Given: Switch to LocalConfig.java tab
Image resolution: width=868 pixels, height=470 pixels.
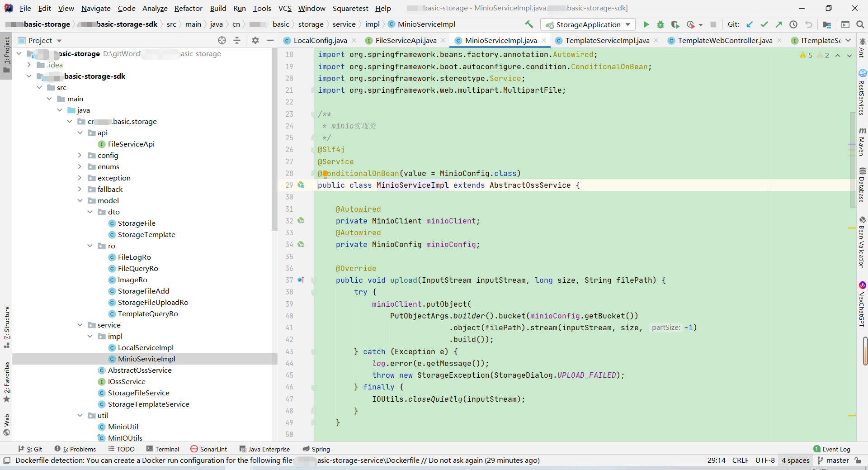Looking at the screenshot, I should pyautogui.click(x=320, y=40).
